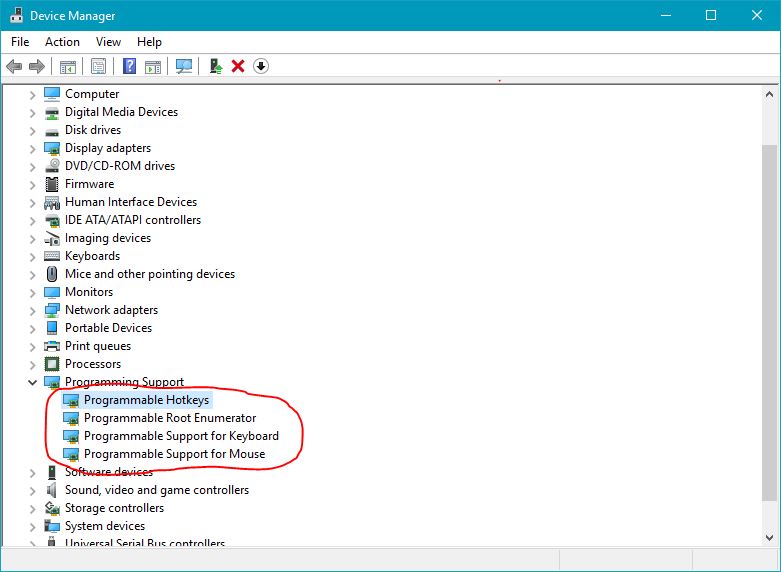Image resolution: width=781 pixels, height=572 pixels.
Task: Collapse the Programming Support node
Action: coord(32,382)
